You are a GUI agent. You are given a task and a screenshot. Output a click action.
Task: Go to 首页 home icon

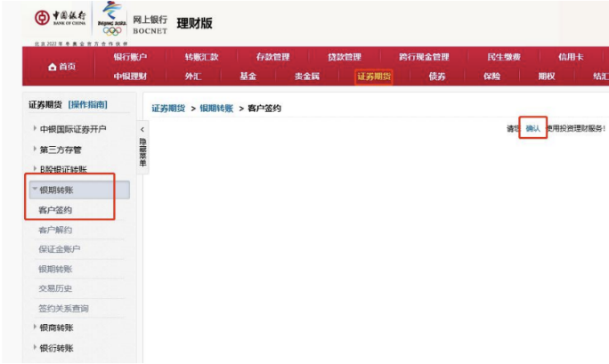point(61,67)
